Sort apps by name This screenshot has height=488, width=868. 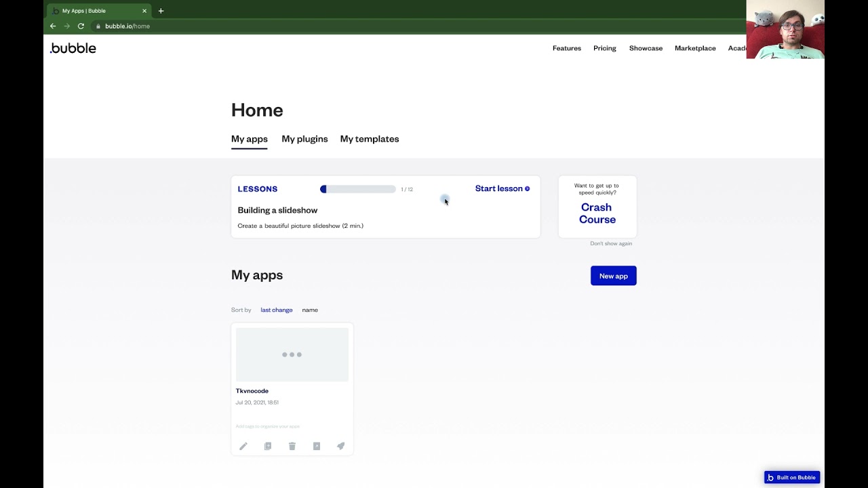310,310
